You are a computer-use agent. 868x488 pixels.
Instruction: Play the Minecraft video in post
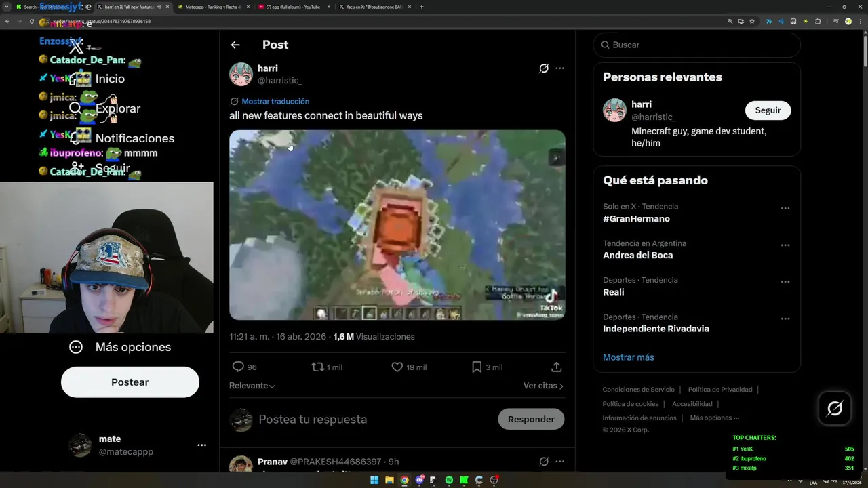coord(397,225)
